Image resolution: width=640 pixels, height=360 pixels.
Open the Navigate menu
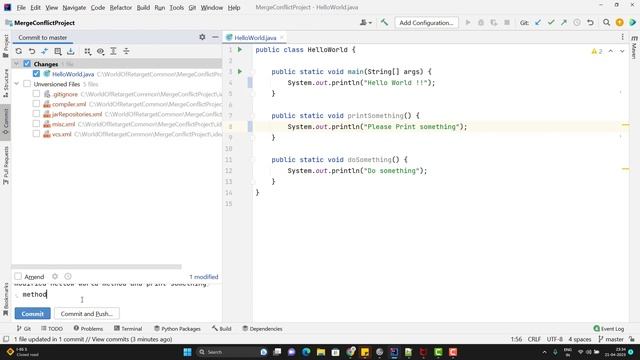[74, 7]
